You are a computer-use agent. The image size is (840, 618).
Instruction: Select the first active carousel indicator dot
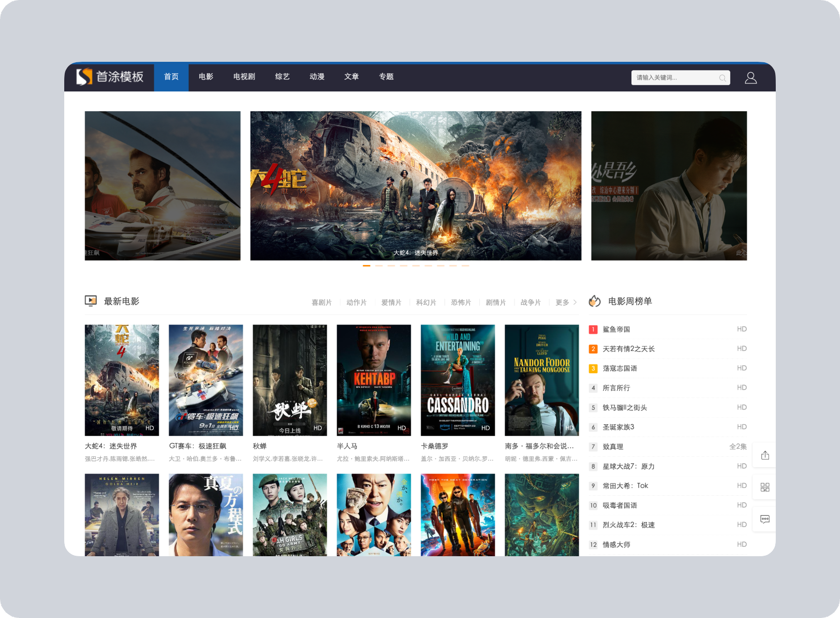tap(367, 266)
